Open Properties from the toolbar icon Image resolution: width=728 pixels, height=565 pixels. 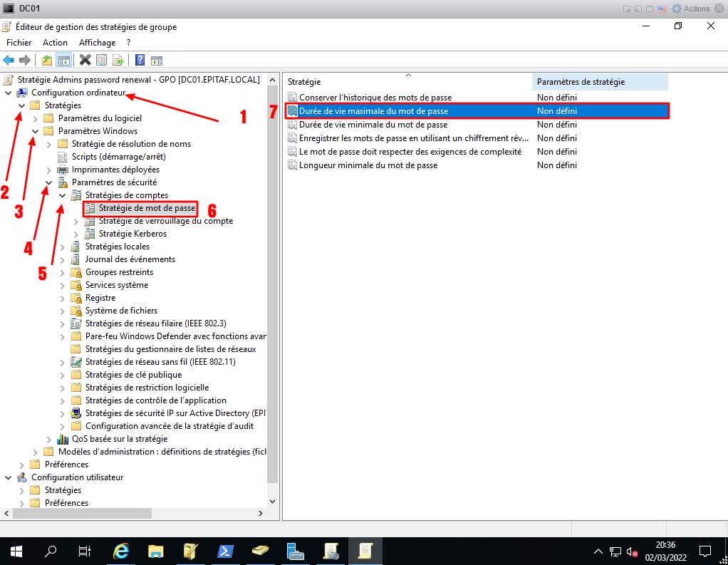click(x=102, y=60)
